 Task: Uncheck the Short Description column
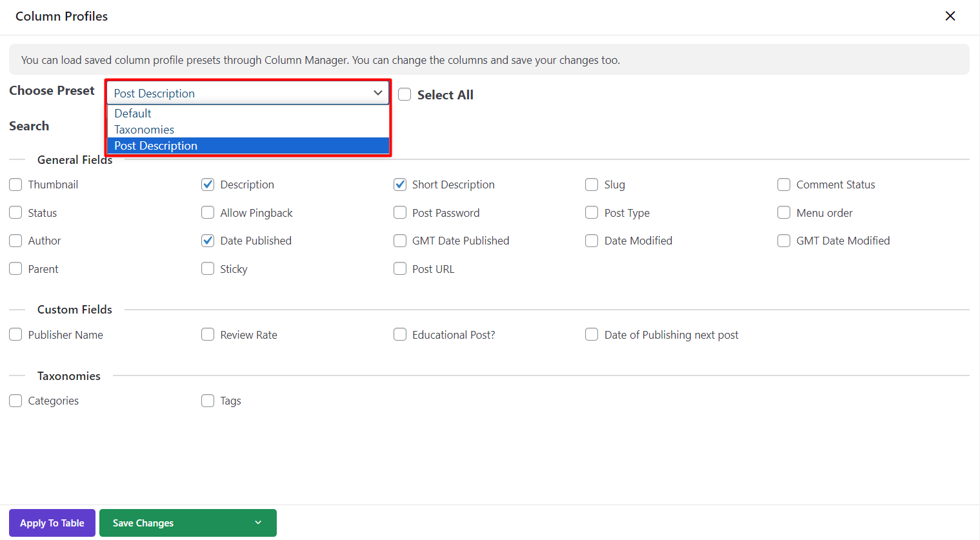coord(400,185)
